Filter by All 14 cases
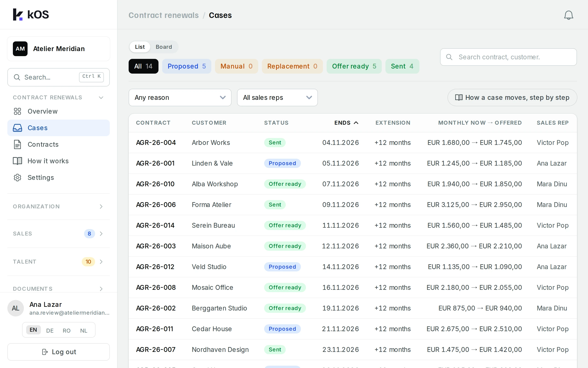Screen dimensions: 588x368 pyautogui.click(x=143, y=66)
